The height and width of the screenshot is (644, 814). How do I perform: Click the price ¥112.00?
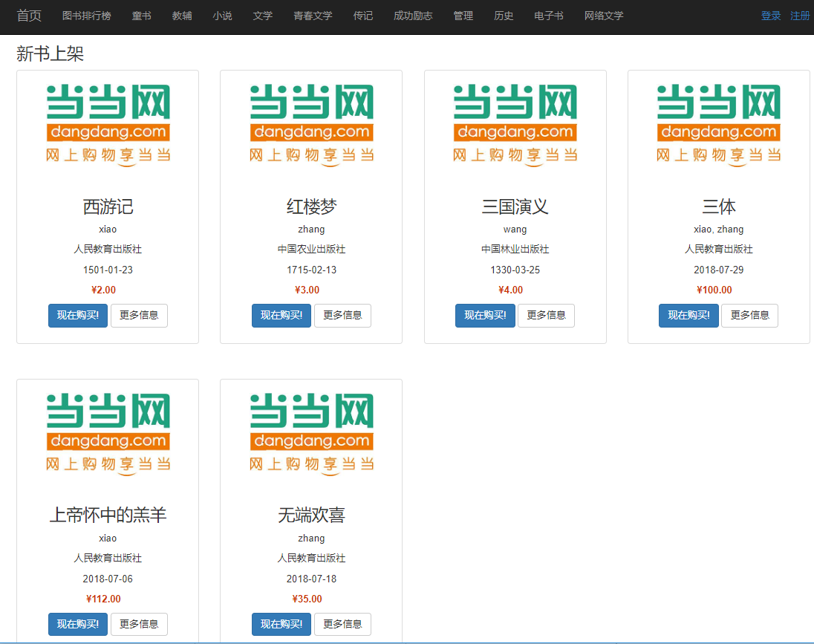pos(103,599)
